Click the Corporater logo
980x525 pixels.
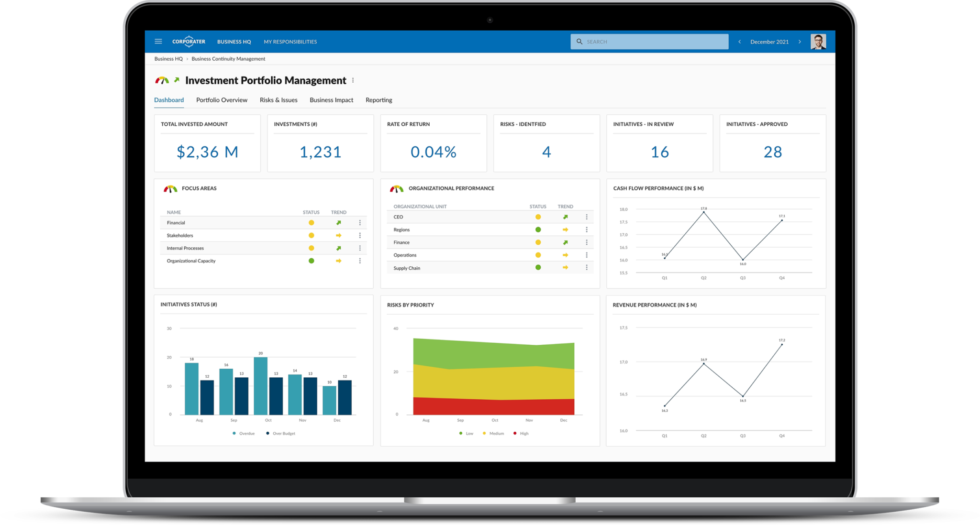tap(189, 41)
